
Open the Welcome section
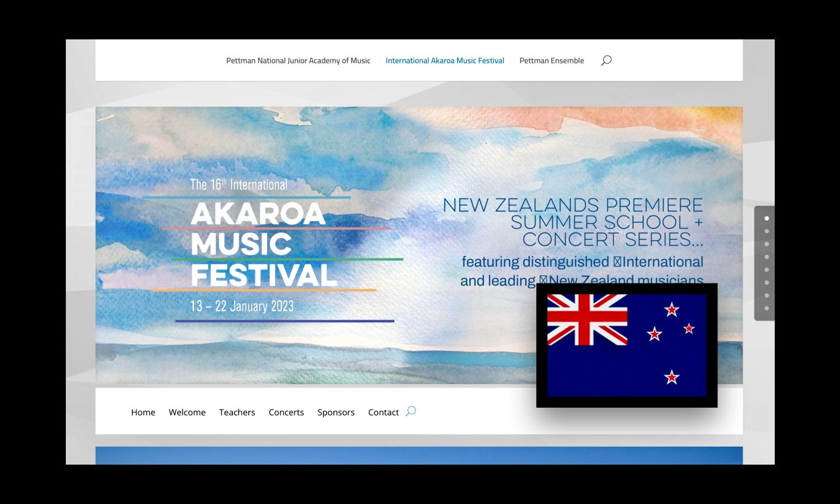187,412
